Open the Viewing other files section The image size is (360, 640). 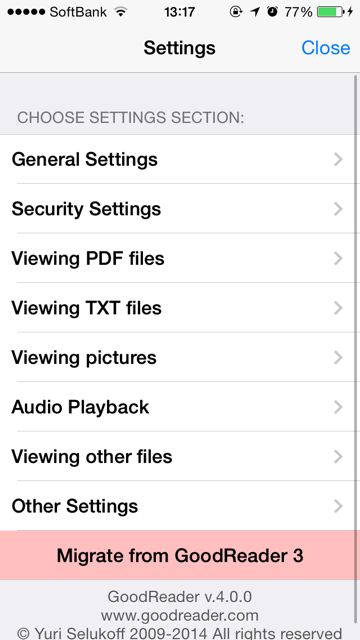178,457
